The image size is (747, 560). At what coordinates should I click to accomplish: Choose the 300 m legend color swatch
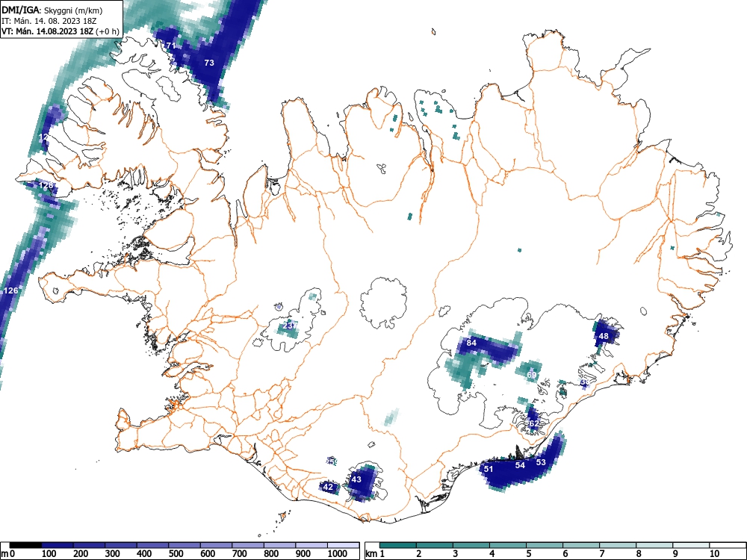(121, 545)
